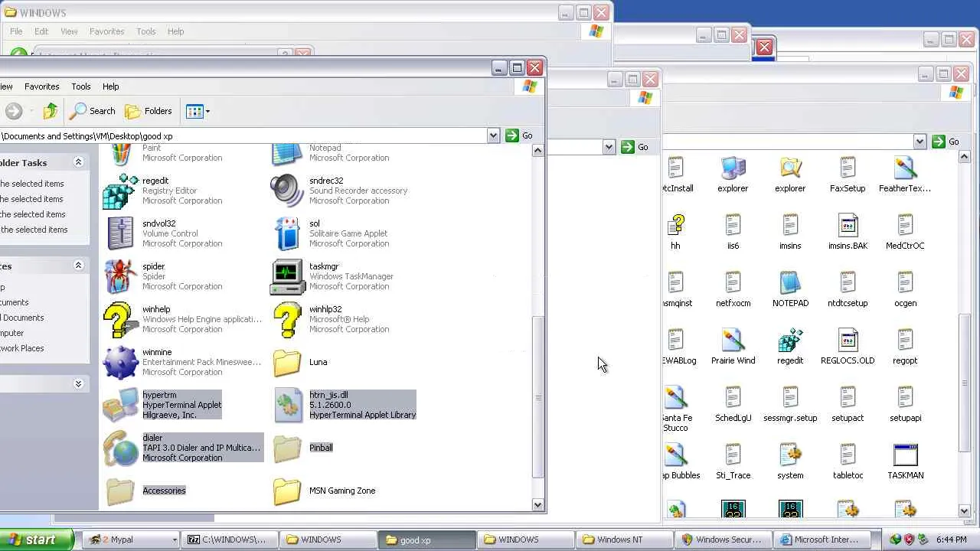Image resolution: width=980 pixels, height=551 pixels.
Task: Click the down arrow of good xp scrollbar
Action: pos(537,505)
